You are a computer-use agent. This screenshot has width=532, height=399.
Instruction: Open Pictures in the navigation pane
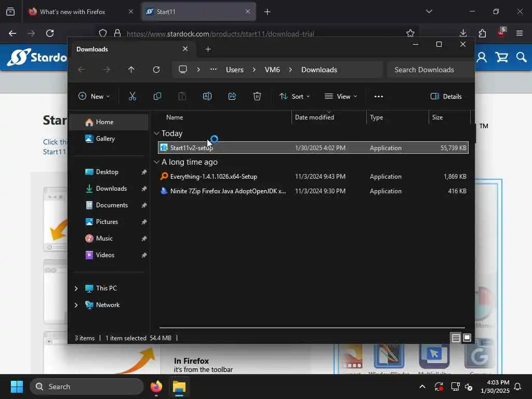109,222
